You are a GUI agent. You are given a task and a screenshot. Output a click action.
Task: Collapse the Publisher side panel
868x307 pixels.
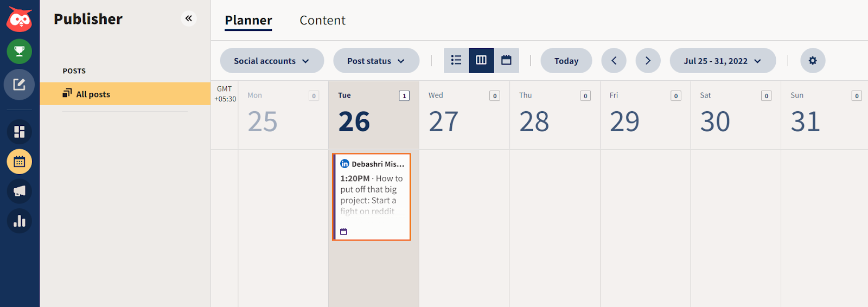(188, 18)
